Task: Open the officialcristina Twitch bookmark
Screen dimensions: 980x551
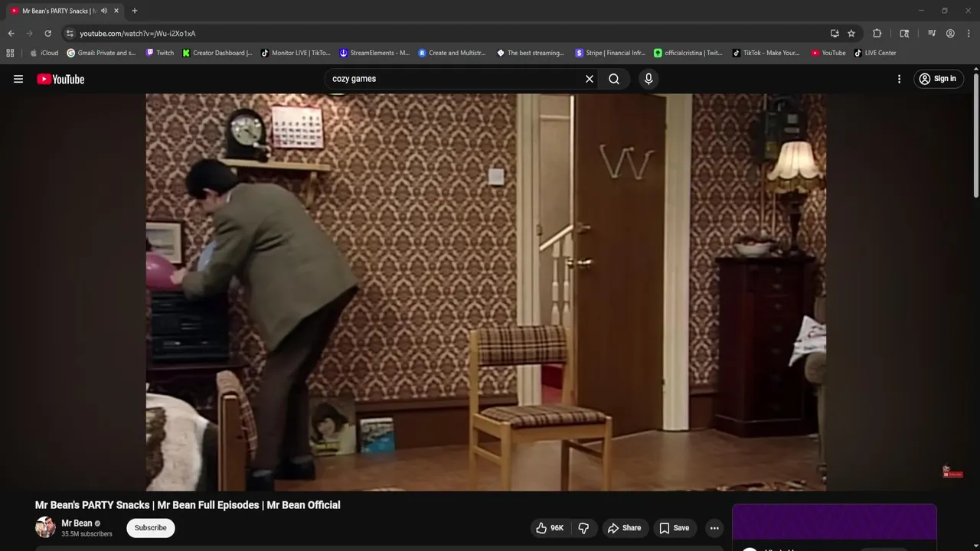Action: [688, 53]
